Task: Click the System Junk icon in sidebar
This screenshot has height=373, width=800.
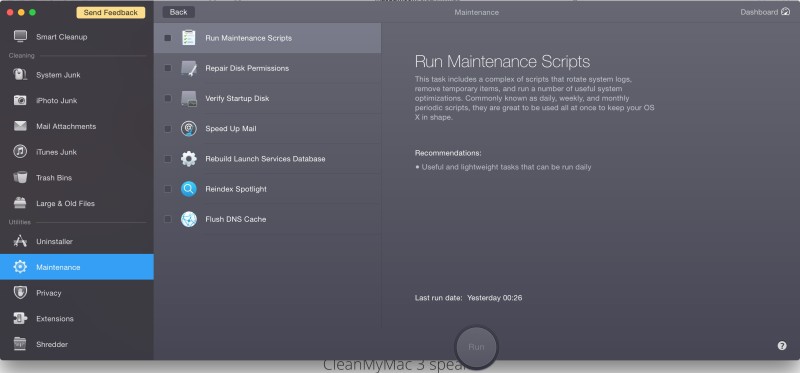Action: [20, 74]
